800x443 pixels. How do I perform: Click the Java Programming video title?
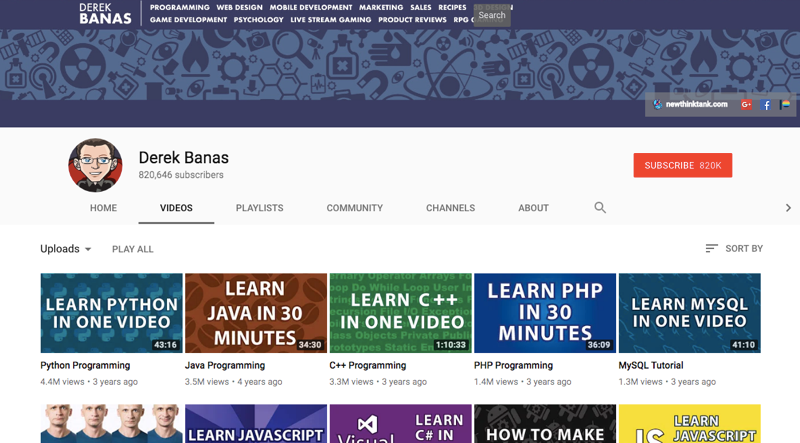[x=225, y=365]
